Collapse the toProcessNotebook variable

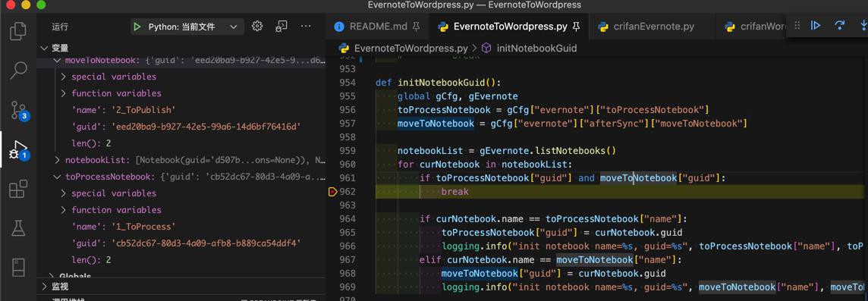(58, 177)
